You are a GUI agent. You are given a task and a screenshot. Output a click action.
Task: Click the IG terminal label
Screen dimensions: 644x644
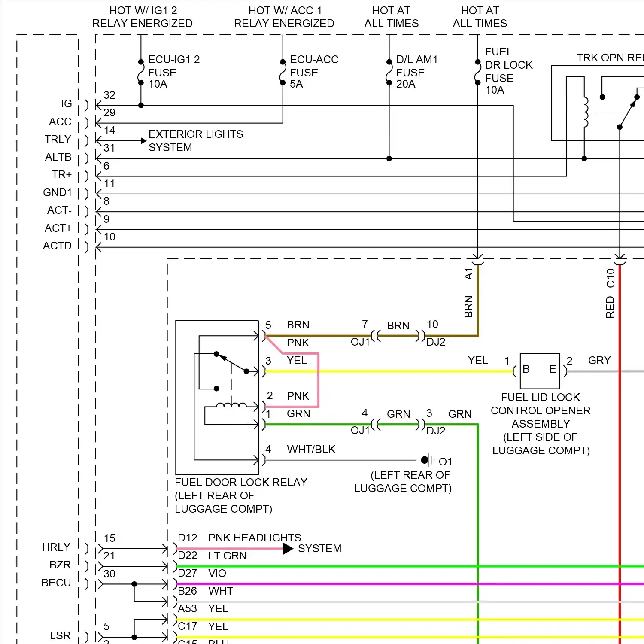[67, 104]
